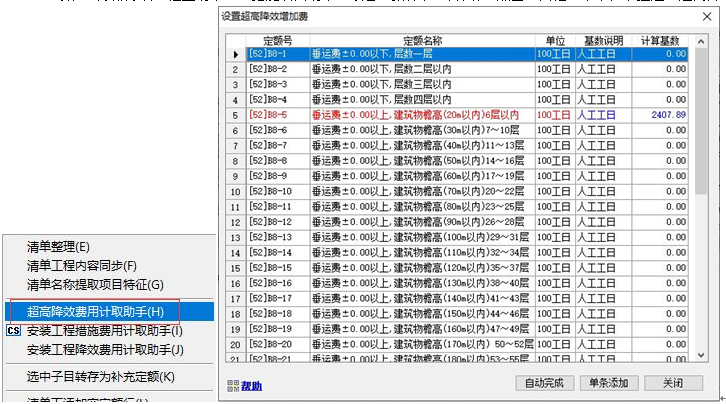Select the red highlighted row [52]B8-5
Image resolution: width=726 pixels, height=404 pixels.
[421, 115]
